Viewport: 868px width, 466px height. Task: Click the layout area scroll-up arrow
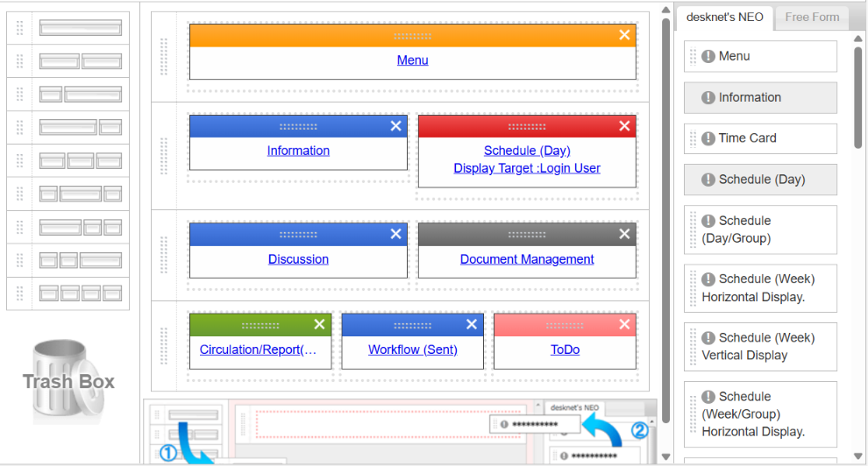point(666,10)
